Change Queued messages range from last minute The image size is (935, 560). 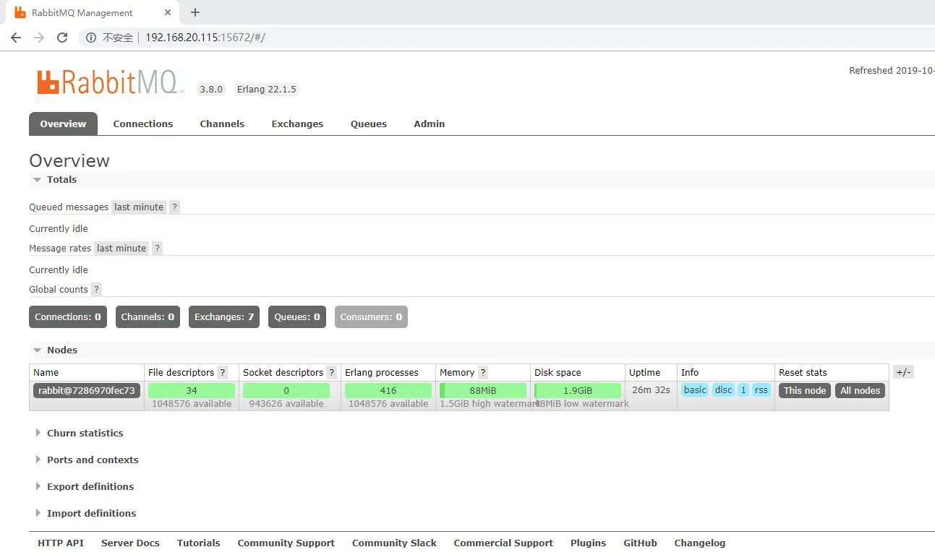click(139, 207)
